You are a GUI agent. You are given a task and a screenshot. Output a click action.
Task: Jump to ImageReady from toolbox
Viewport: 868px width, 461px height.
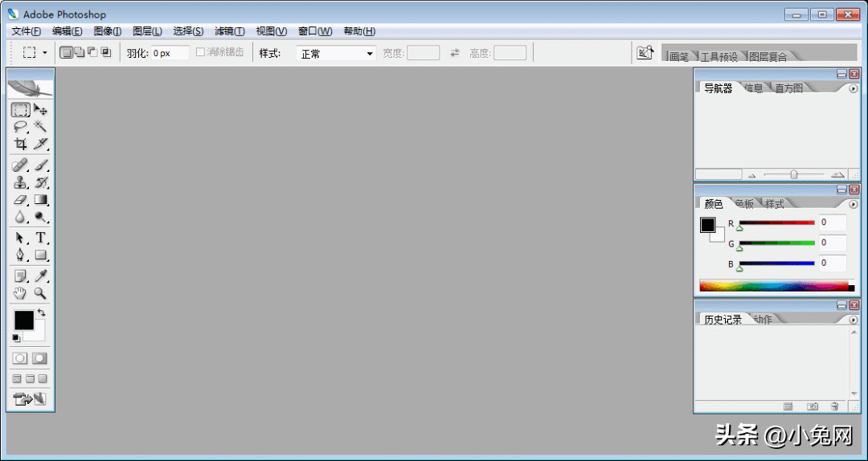30,398
